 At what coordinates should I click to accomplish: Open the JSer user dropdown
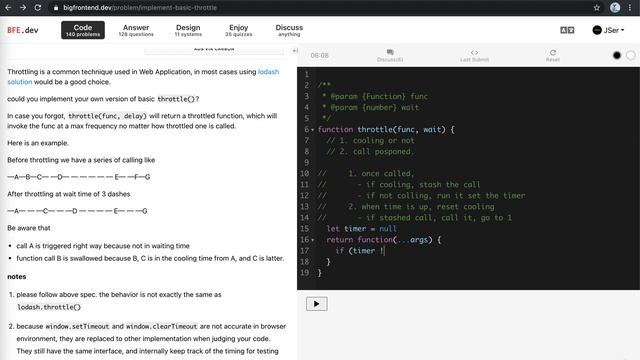tap(608, 30)
